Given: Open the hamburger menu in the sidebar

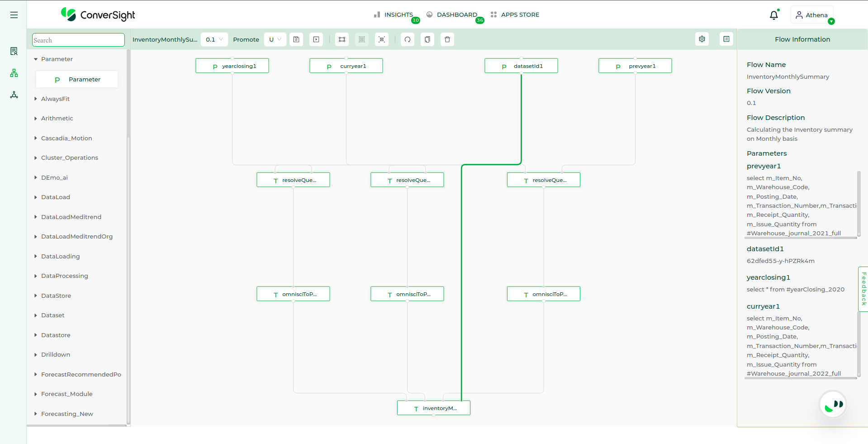Looking at the screenshot, I should [14, 15].
